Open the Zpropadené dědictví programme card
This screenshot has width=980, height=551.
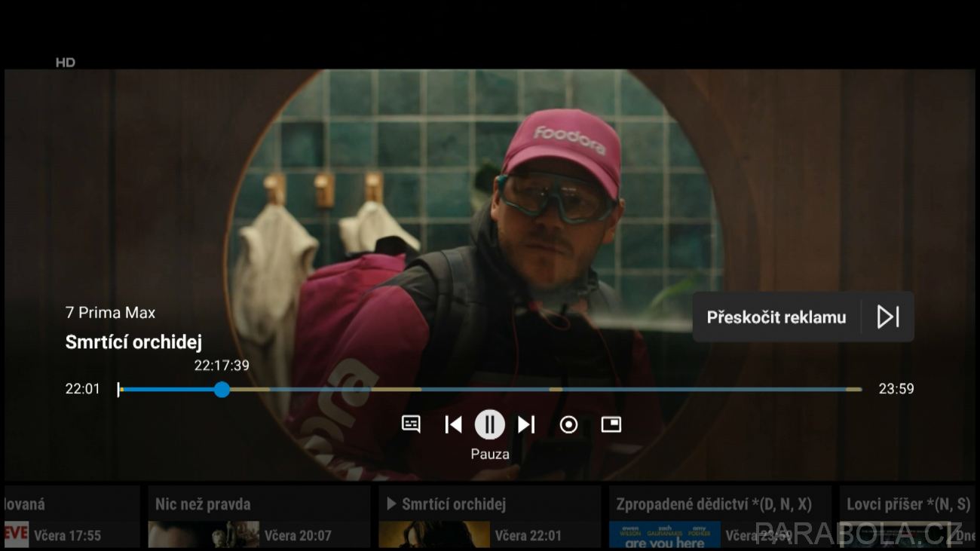[720, 516]
